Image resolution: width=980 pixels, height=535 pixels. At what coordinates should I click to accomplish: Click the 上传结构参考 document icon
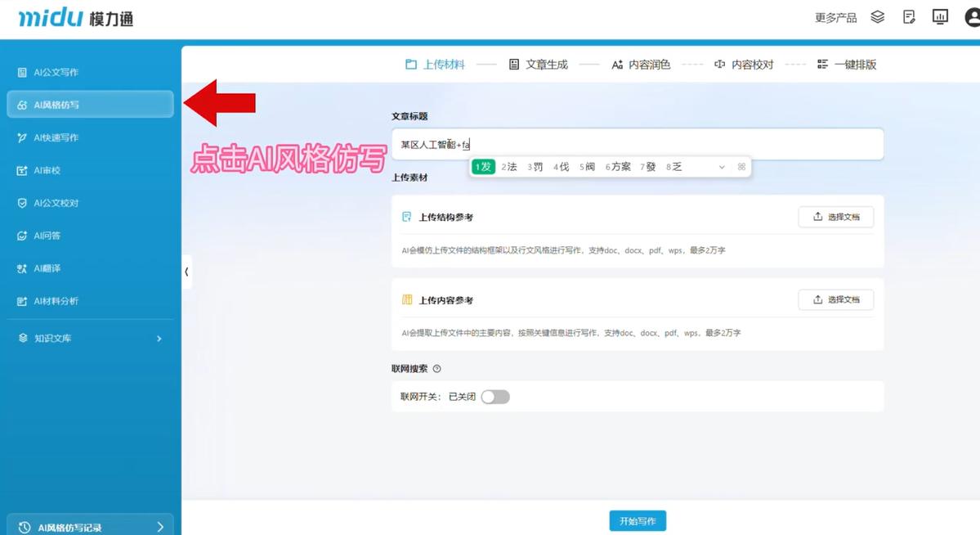point(406,217)
